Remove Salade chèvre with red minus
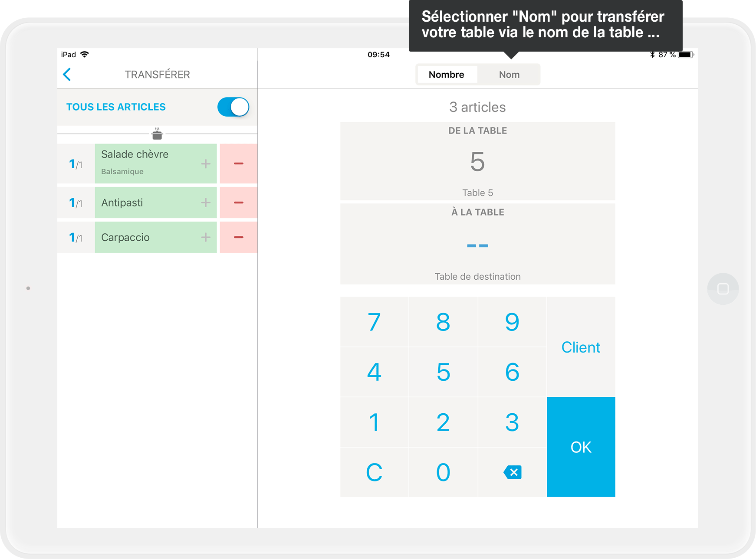The image size is (756, 559). (239, 163)
